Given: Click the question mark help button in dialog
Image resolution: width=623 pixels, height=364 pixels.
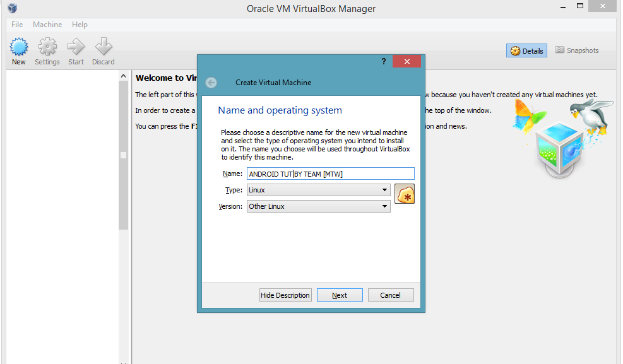Looking at the screenshot, I should pyautogui.click(x=383, y=61).
